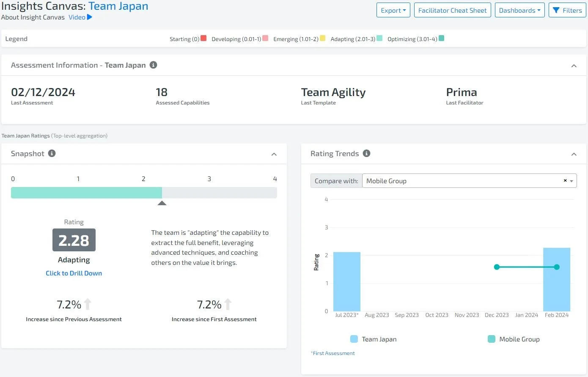Open the Facilitator Cheat Sheet

(452, 10)
